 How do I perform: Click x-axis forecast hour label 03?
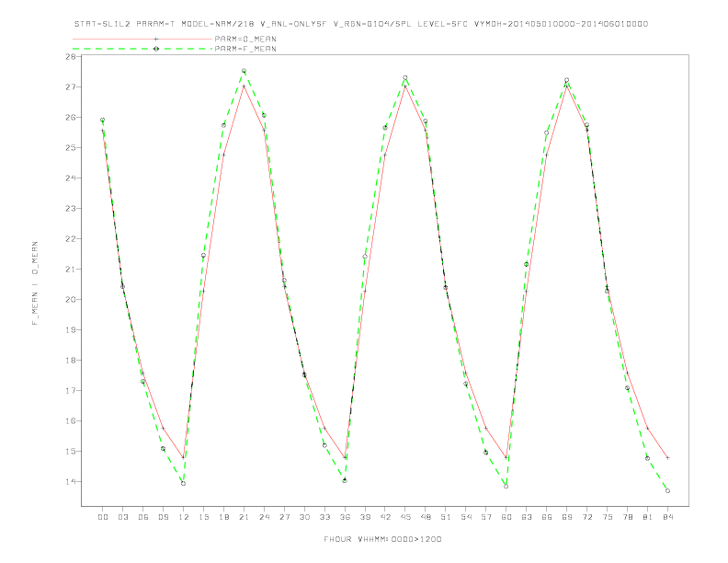(122, 517)
